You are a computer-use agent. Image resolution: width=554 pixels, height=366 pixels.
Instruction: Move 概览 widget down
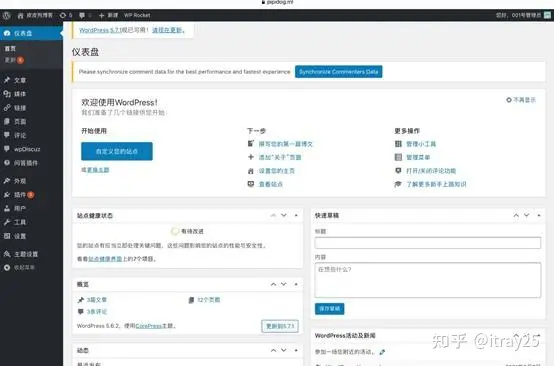tap(284, 284)
